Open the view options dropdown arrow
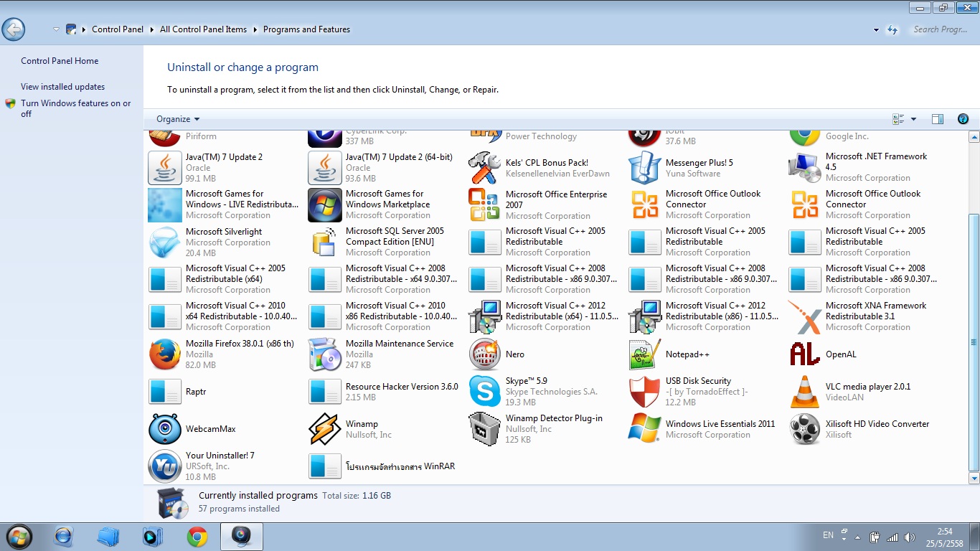The height and width of the screenshot is (551, 980). (913, 119)
